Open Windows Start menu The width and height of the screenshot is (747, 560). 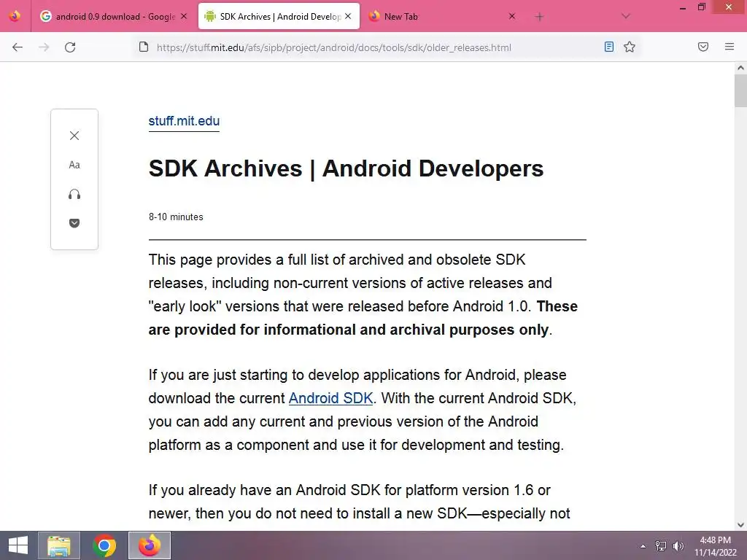click(18, 545)
